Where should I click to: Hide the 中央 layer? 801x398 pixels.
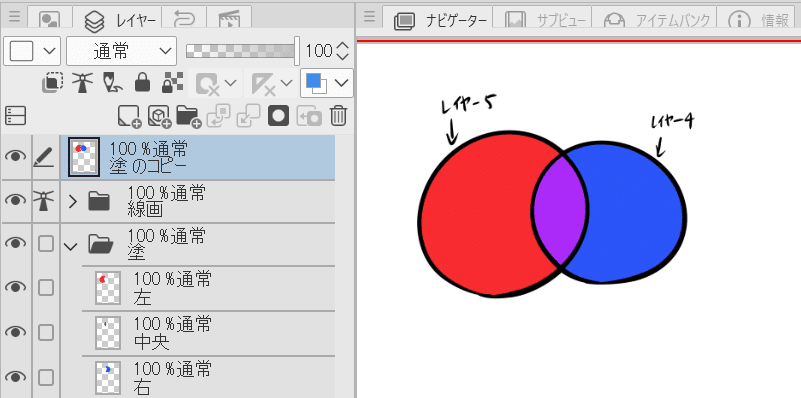15,332
